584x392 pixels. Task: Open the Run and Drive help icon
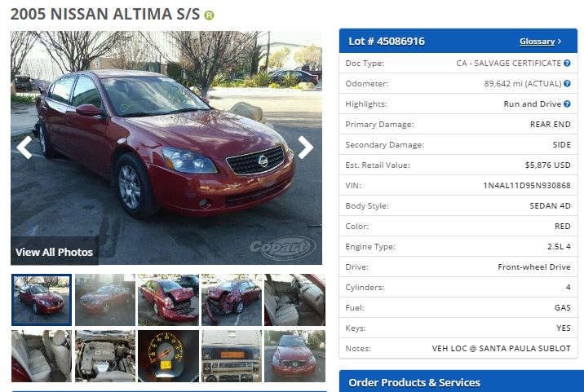pos(567,104)
